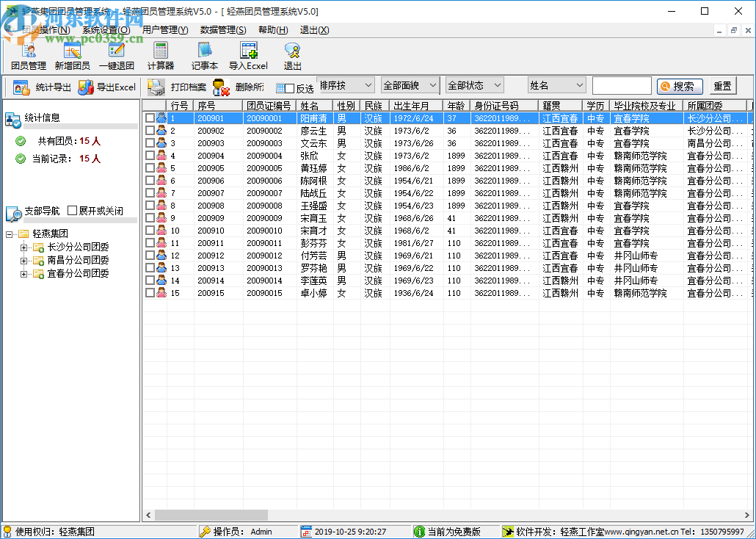The height and width of the screenshot is (539, 756).
Task: Enable the 展开或关闭 checkbox
Action: (x=72, y=211)
